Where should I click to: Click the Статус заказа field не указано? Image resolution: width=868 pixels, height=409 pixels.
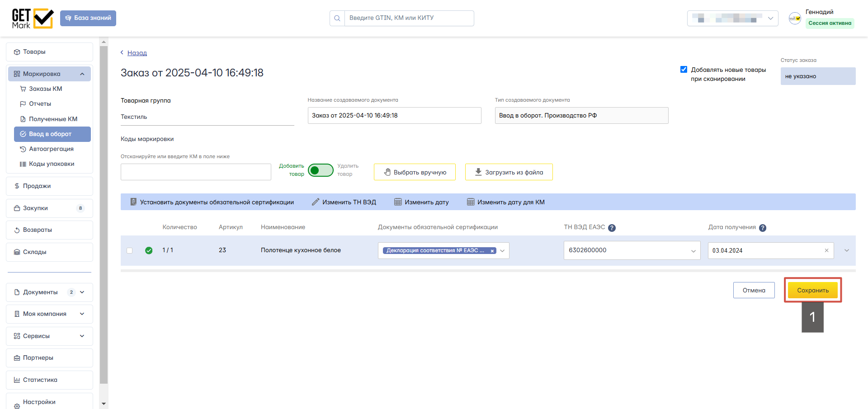pyautogui.click(x=818, y=76)
